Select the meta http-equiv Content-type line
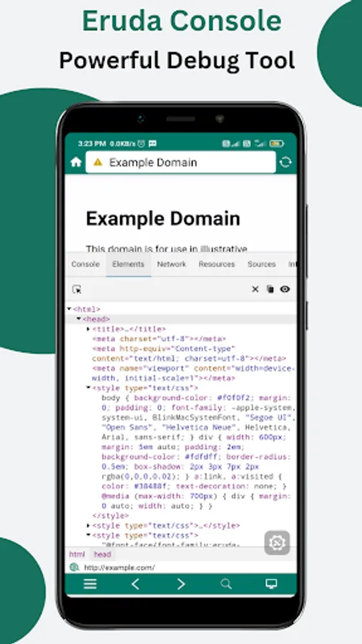This screenshot has height=644, width=362. coord(189,353)
